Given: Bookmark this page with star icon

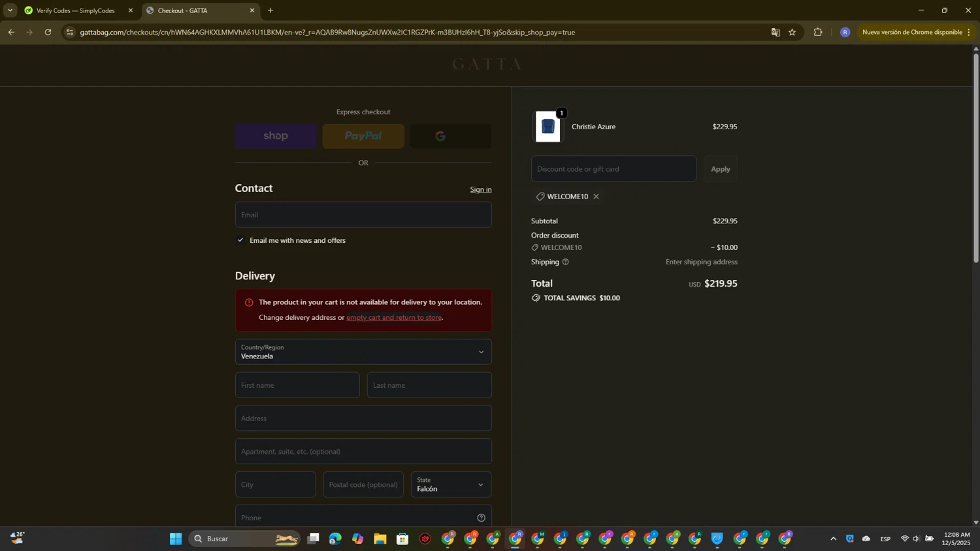Looking at the screenshot, I should (792, 32).
